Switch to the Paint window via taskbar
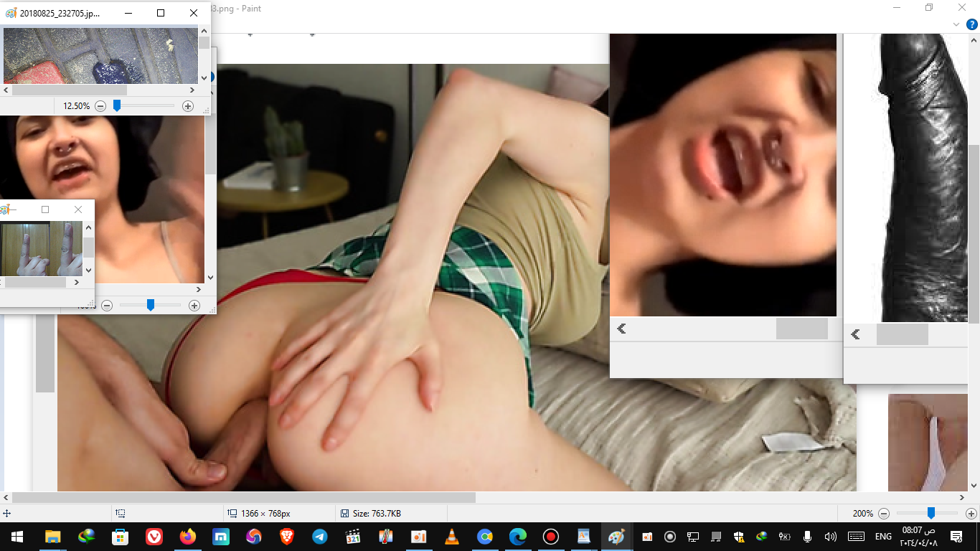The image size is (980, 551). [x=616, y=536]
